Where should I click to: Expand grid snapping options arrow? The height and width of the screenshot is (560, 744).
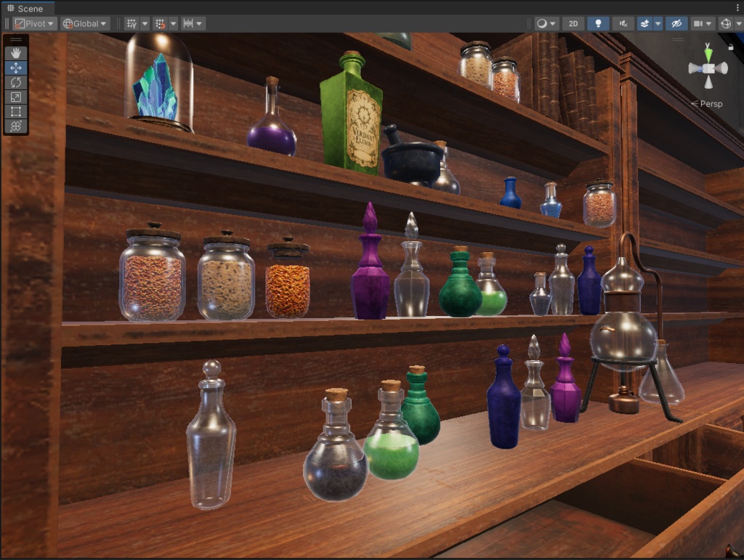pyautogui.click(x=173, y=23)
